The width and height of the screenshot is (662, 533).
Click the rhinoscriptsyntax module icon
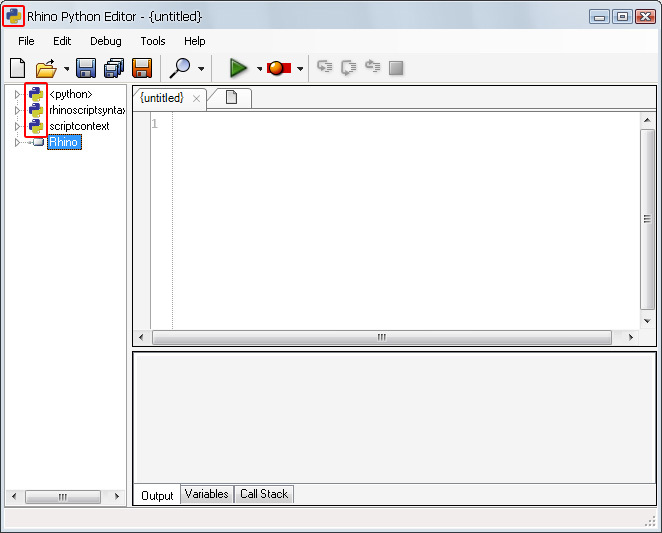[36, 110]
